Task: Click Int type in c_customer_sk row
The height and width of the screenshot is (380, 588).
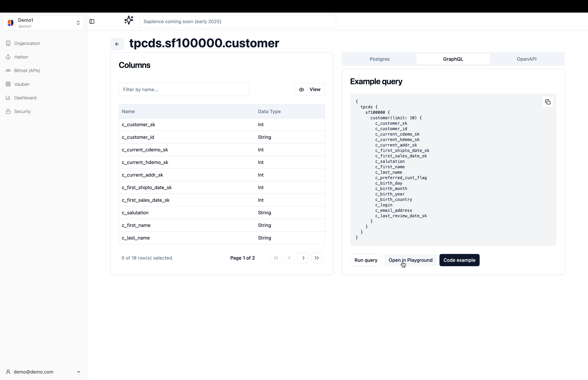Action: 260,125
